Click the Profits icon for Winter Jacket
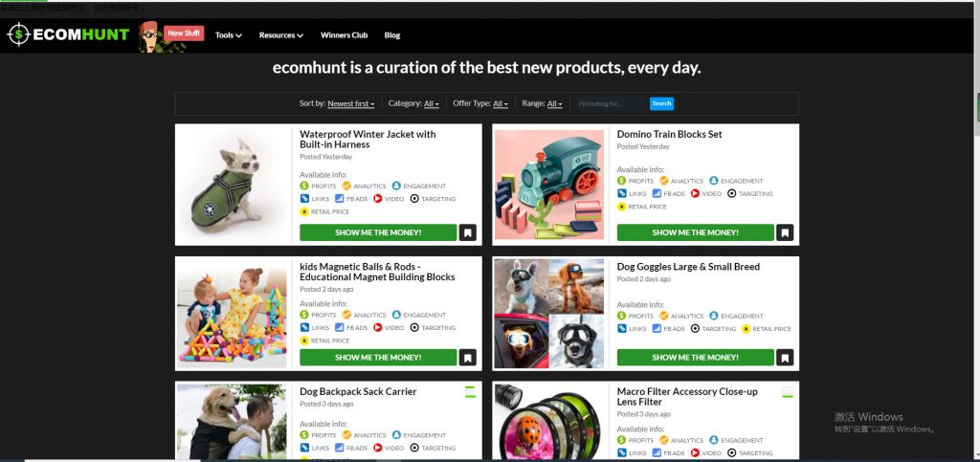The image size is (980, 462). 304,187
